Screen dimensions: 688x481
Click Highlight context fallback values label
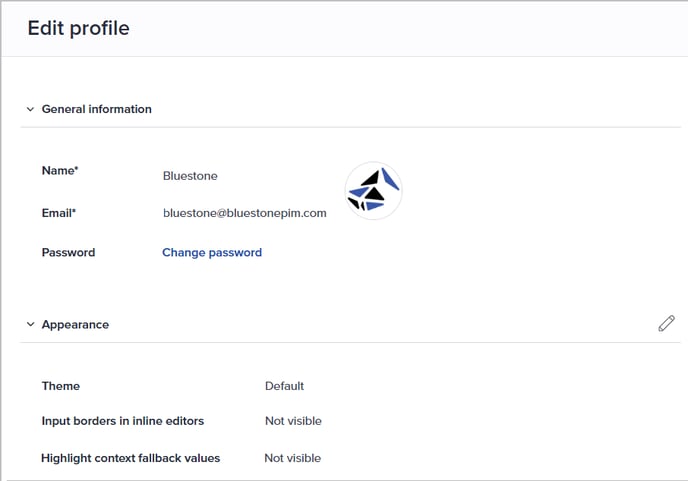click(130, 458)
